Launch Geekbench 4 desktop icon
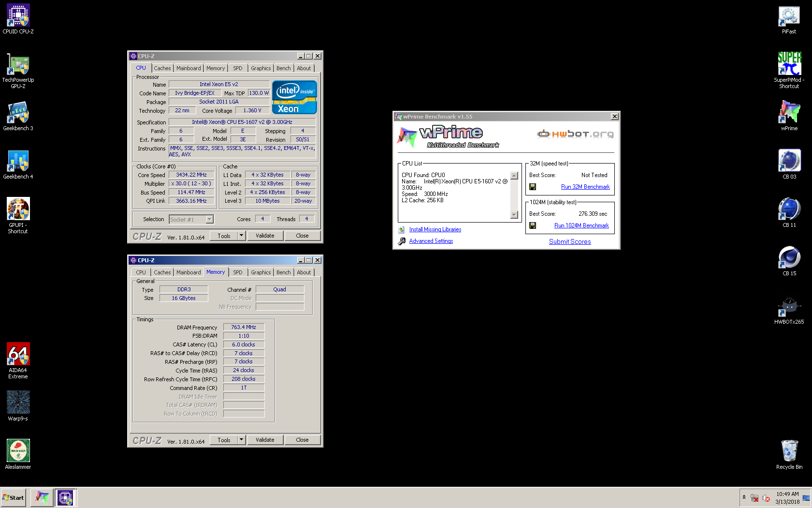This screenshot has width=812, height=508. (18, 164)
